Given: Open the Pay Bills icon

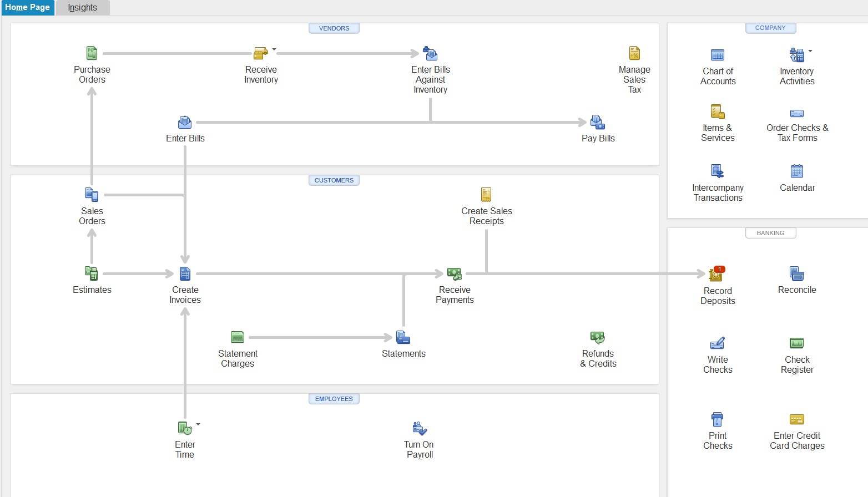Looking at the screenshot, I should tap(598, 122).
